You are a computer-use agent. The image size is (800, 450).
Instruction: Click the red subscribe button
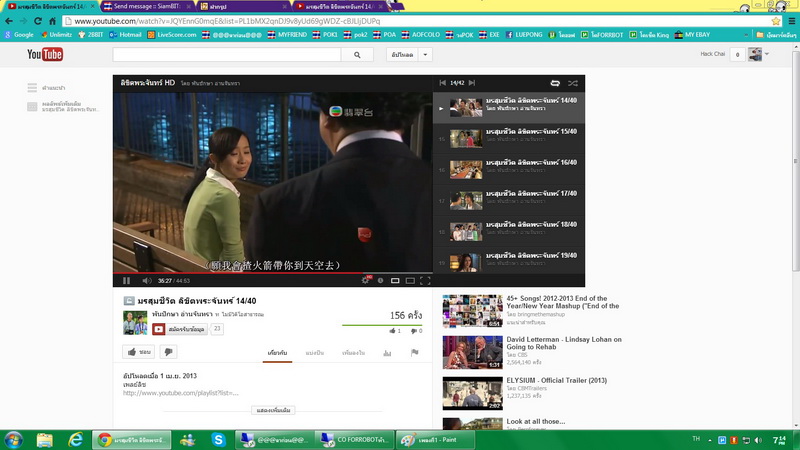click(180, 329)
